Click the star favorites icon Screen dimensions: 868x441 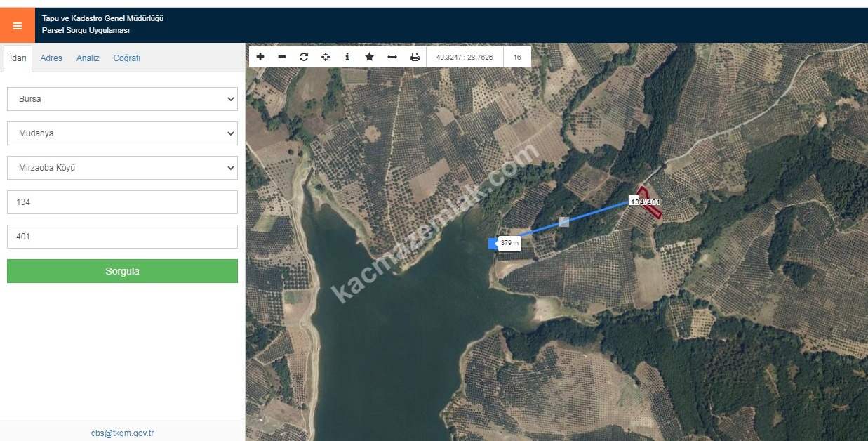coord(369,57)
